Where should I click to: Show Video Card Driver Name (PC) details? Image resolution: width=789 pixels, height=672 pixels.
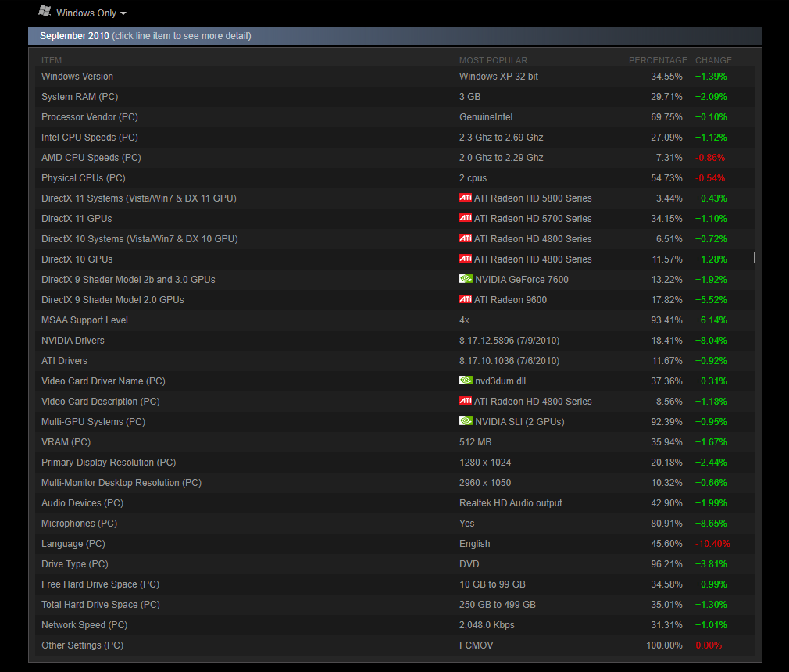[395, 381]
